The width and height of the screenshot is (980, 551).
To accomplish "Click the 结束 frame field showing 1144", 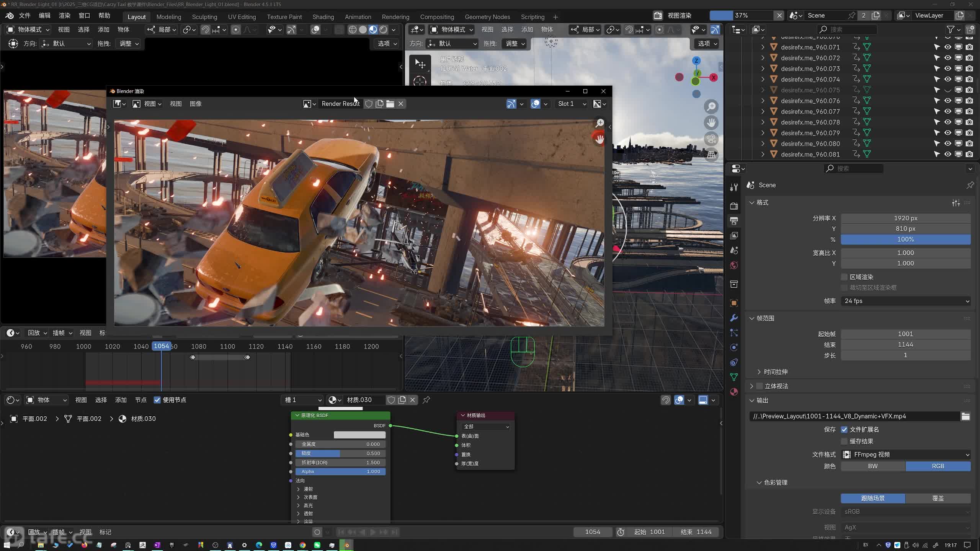I will coord(905,344).
